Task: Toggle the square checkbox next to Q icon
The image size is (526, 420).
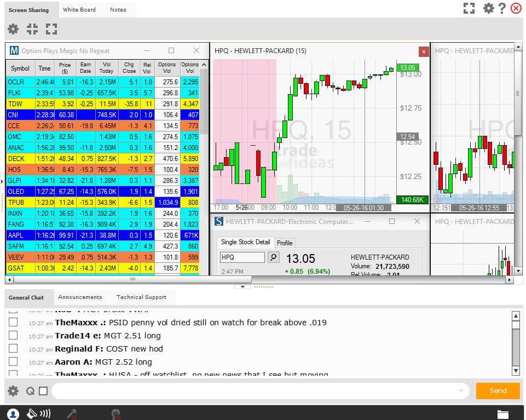Action: point(43,391)
